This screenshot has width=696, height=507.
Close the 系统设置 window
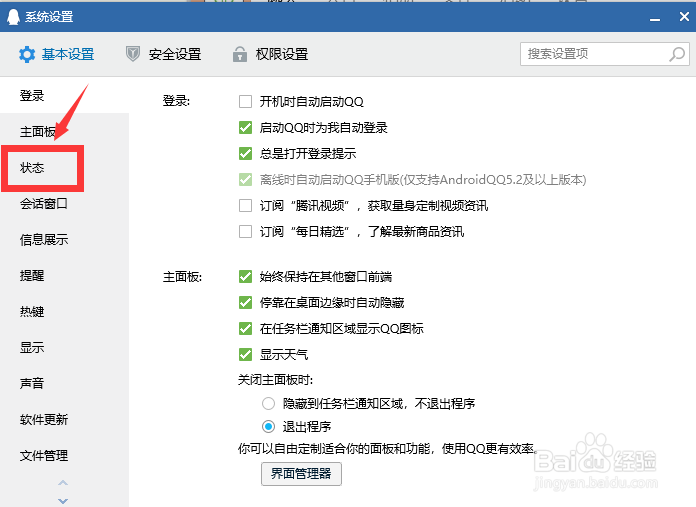tap(684, 17)
